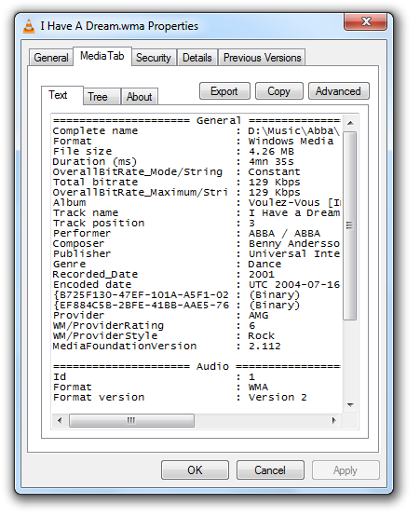Click horizontal scrollbar right arrow
Screen dimensions: 420x517
333,420
